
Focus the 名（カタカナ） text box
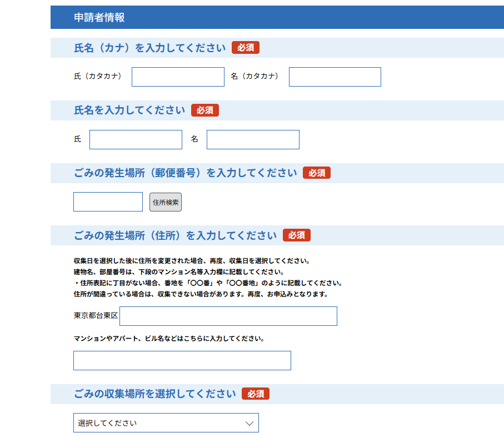click(x=335, y=77)
